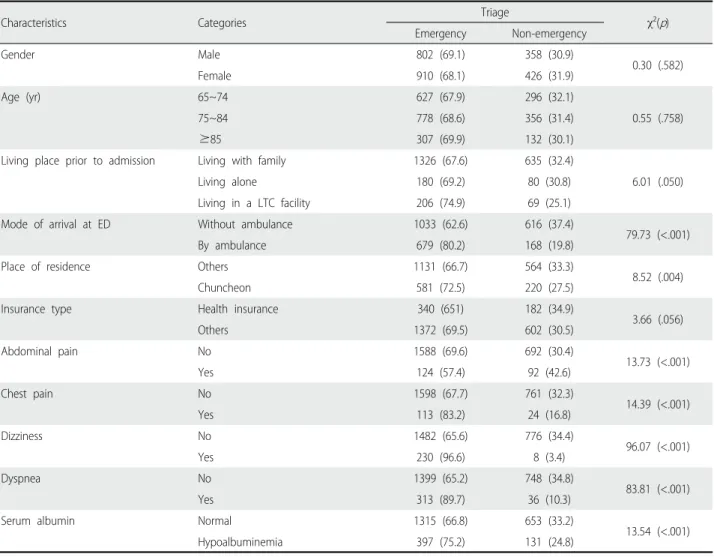Click the 'Characteristics' column header
The image size is (714, 557).
(x=34, y=23)
